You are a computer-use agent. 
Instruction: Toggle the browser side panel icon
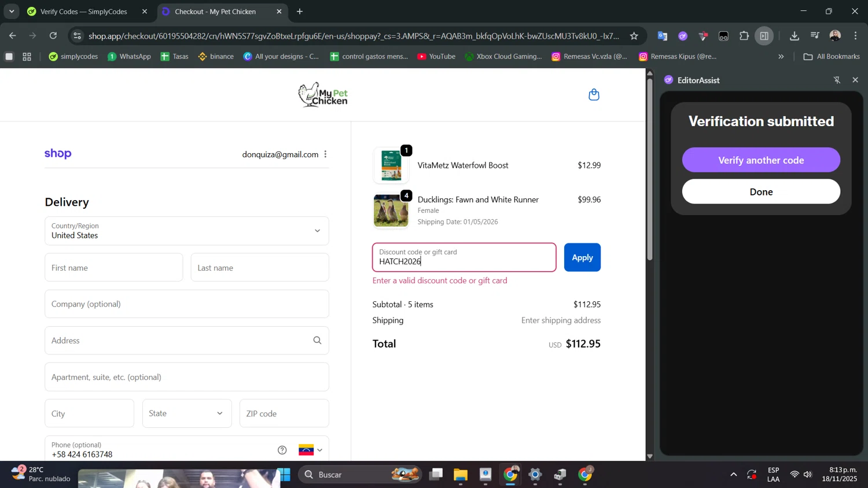pyautogui.click(x=764, y=36)
